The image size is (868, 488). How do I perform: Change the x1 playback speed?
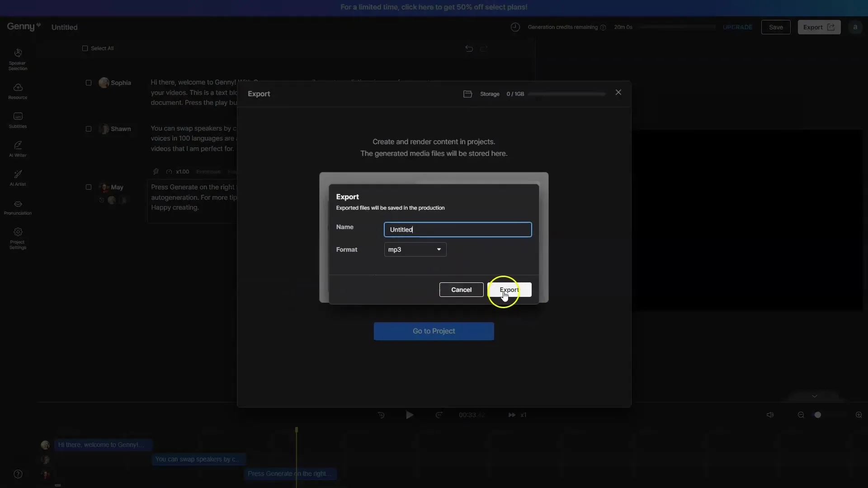[x=518, y=415]
